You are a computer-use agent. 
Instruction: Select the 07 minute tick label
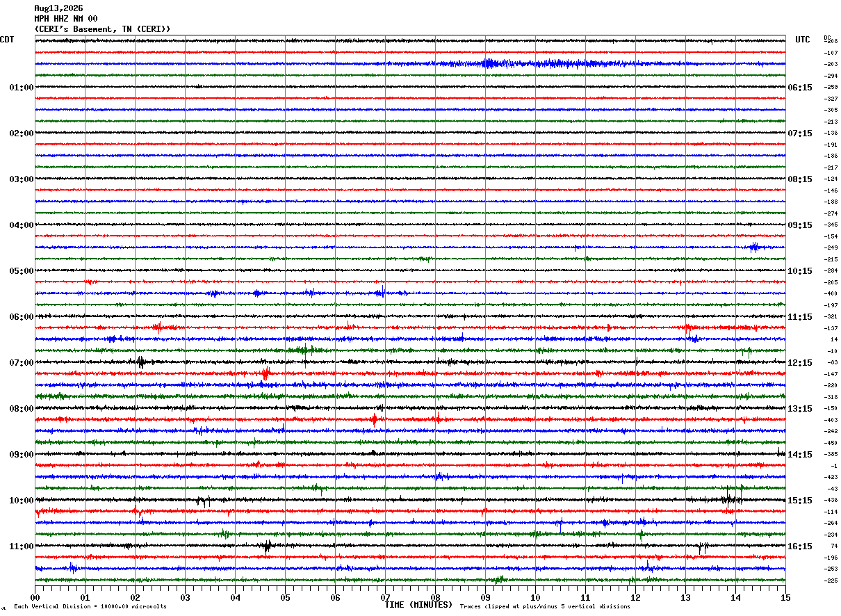click(x=385, y=597)
